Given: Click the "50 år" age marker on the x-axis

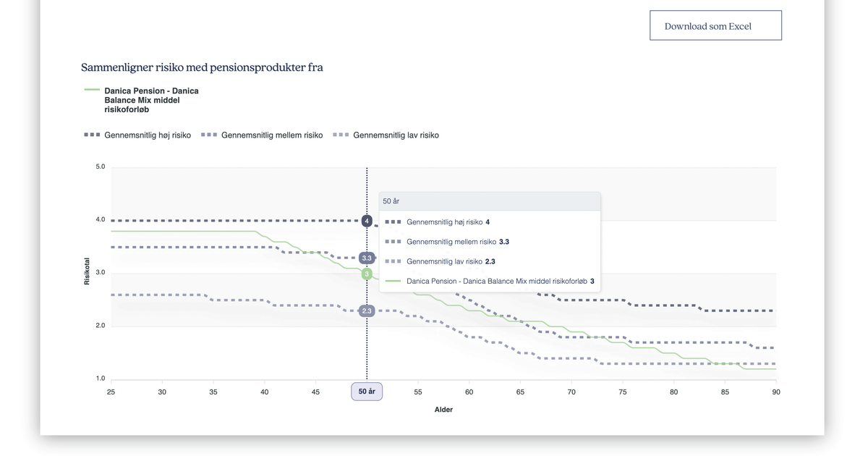Looking at the screenshot, I should click(x=367, y=392).
